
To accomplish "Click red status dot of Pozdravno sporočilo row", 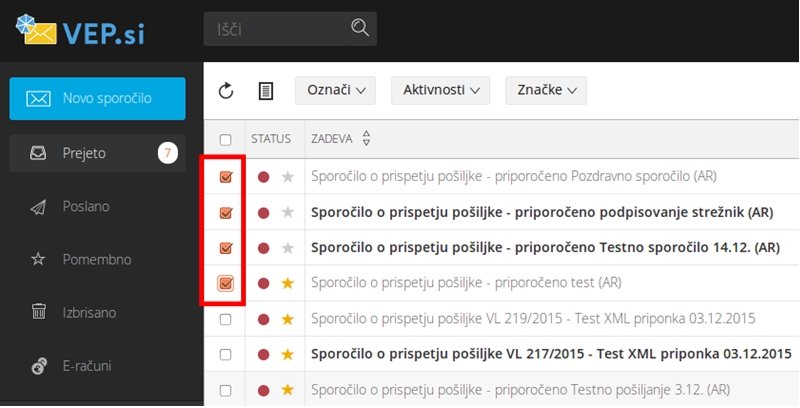I will (x=263, y=177).
